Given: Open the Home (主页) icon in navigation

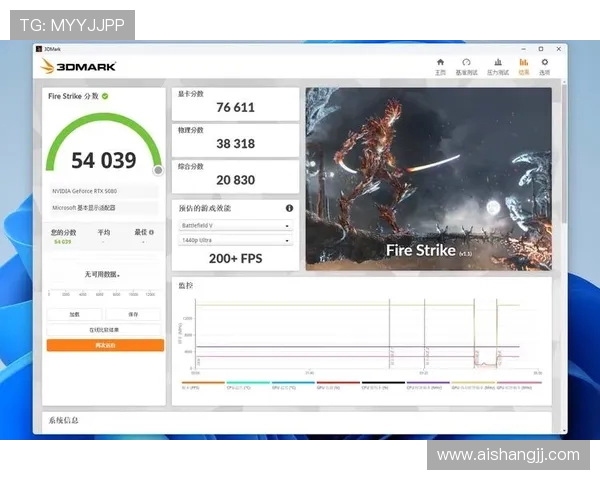Looking at the screenshot, I should tap(440, 65).
